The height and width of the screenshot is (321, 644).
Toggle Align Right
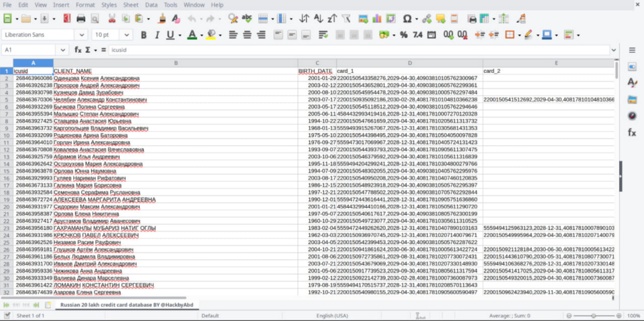point(261,35)
